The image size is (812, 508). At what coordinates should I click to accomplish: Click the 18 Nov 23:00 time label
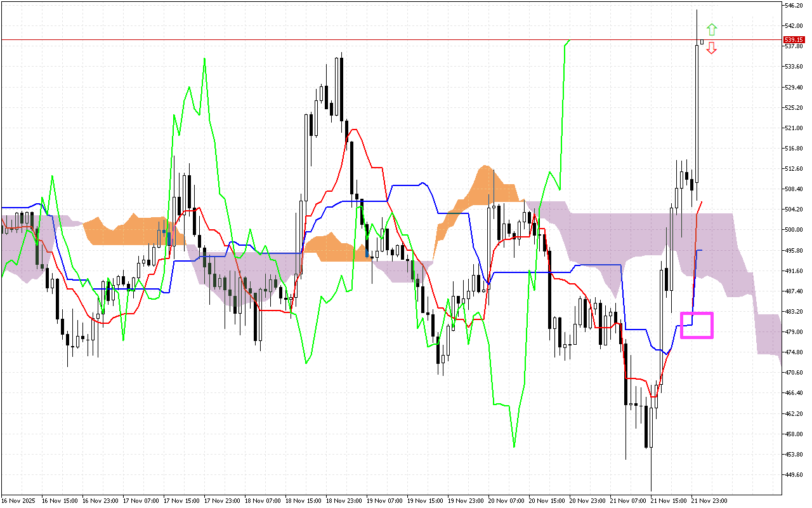(344, 500)
